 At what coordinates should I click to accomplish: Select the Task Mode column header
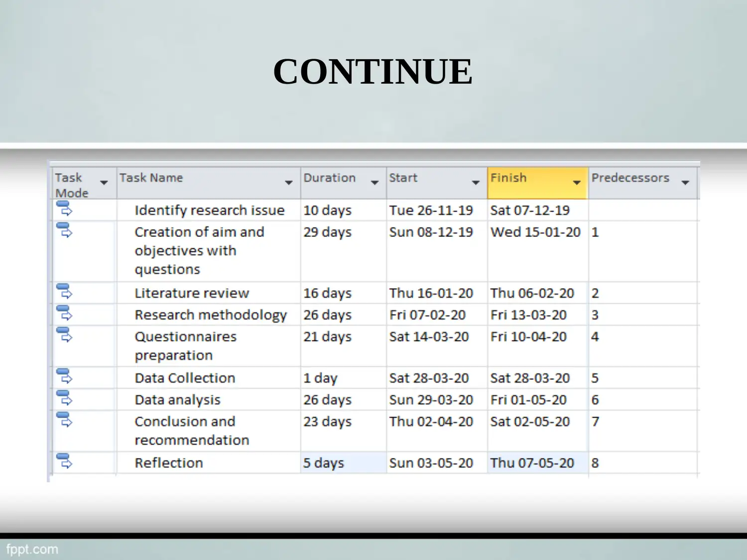(84, 183)
